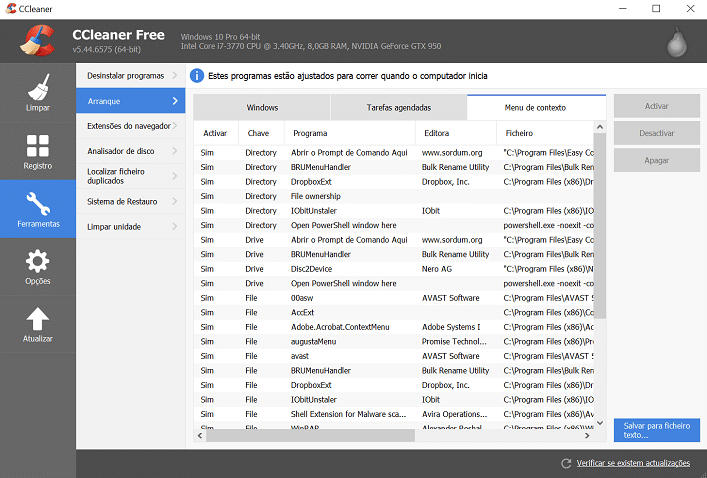Click the pear icon in header
Viewport: 707px width, 478px height.
[x=677, y=42]
